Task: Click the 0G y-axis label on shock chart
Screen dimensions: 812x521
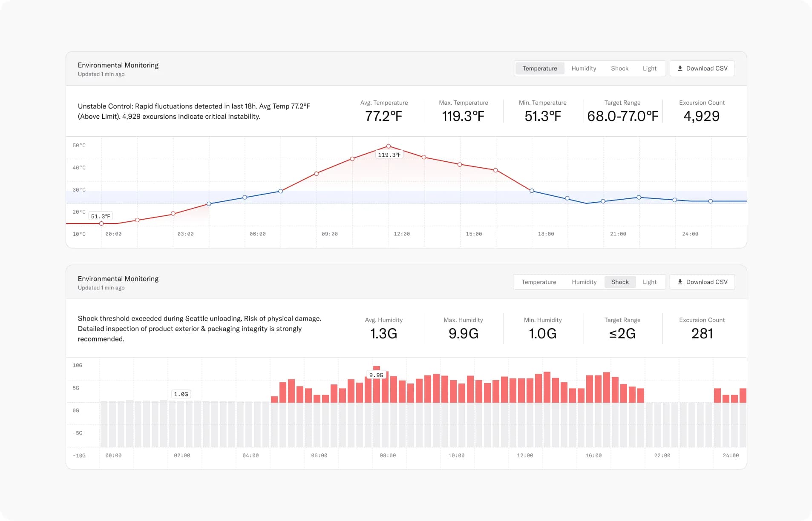Action: click(76, 411)
